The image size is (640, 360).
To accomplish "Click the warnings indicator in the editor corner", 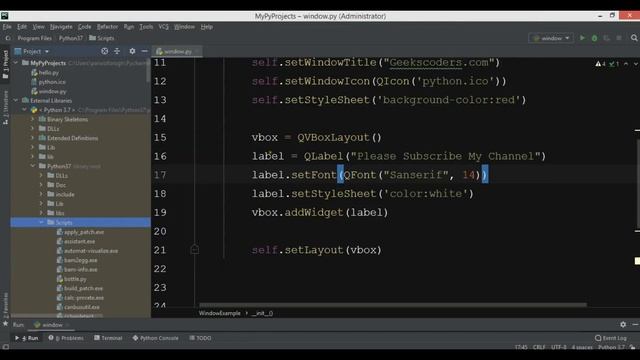I will (601, 64).
